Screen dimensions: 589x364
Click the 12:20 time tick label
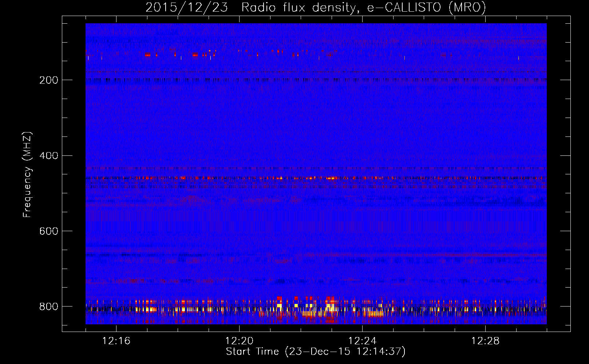pyautogui.click(x=239, y=341)
